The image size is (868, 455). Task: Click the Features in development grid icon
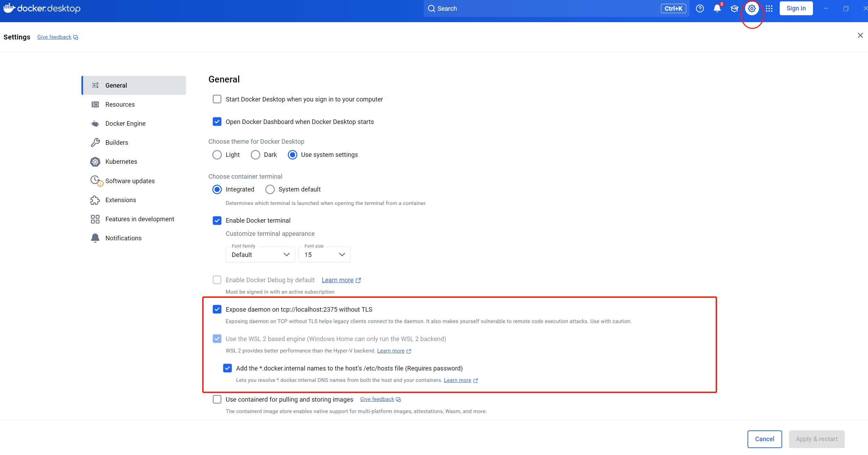[95, 219]
